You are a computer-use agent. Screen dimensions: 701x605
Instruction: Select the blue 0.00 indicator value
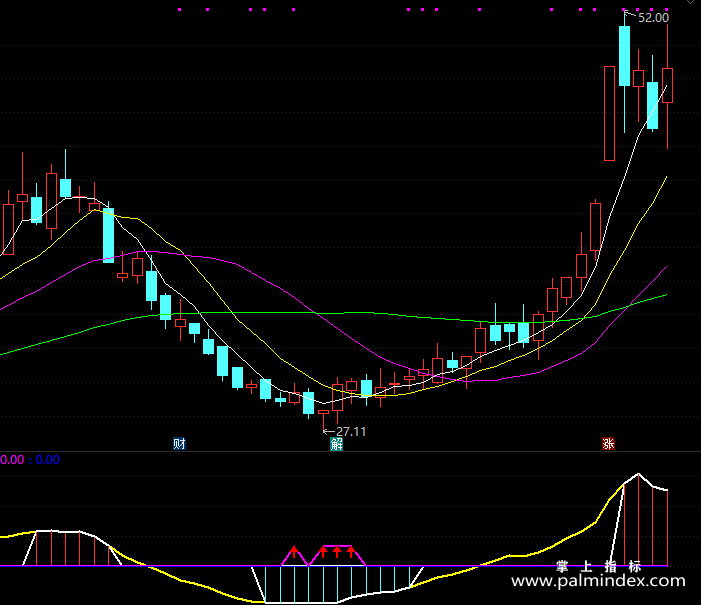pyautogui.click(x=47, y=460)
